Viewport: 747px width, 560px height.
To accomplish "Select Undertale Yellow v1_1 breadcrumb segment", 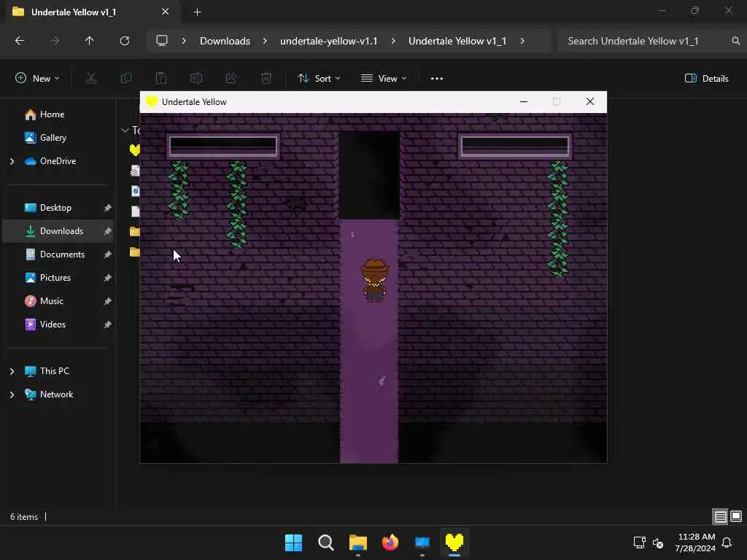I will 457,41.
